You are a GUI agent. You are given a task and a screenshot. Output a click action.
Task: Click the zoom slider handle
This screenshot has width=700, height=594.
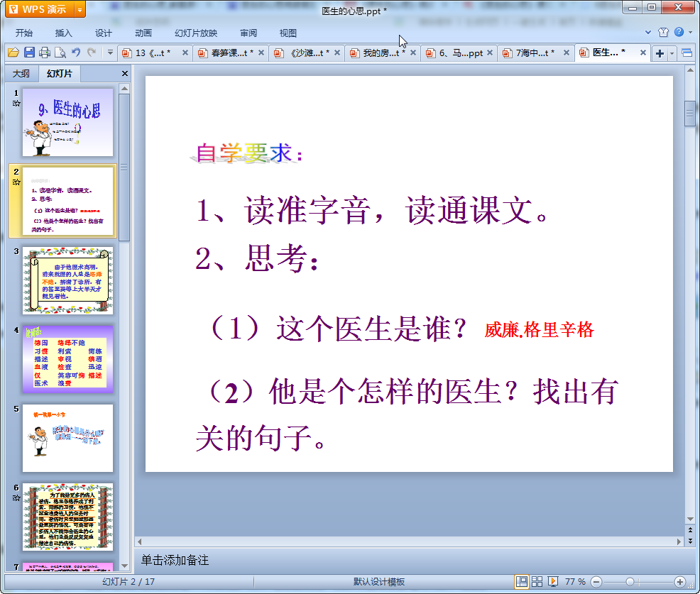pos(630,581)
